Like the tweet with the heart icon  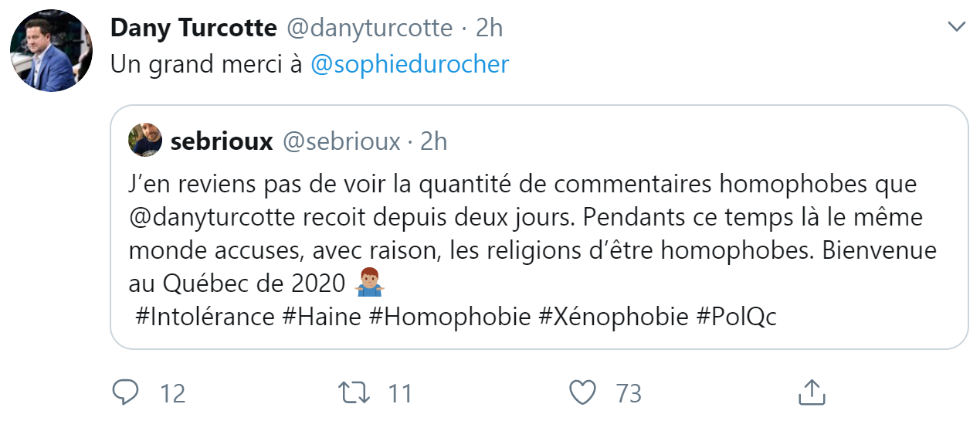click(x=583, y=392)
